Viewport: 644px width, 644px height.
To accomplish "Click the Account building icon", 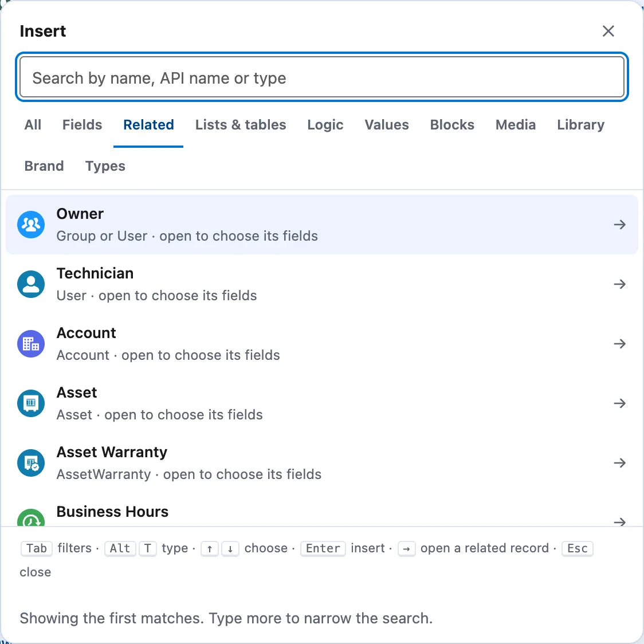I will pyautogui.click(x=31, y=344).
